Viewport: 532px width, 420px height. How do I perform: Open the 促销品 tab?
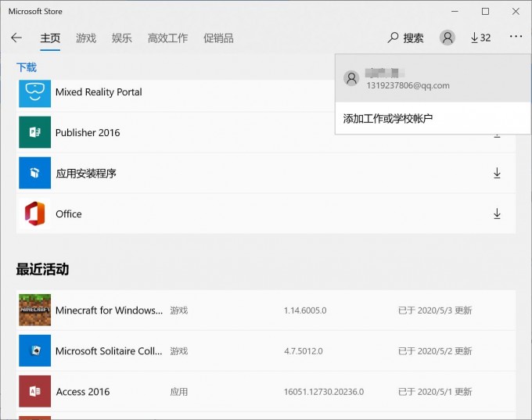(x=218, y=38)
